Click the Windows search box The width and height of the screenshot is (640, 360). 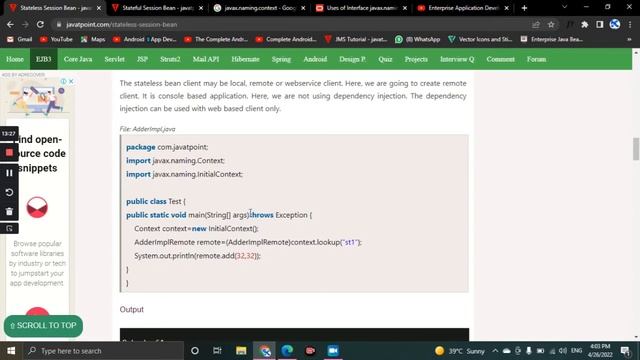tap(104, 351)
